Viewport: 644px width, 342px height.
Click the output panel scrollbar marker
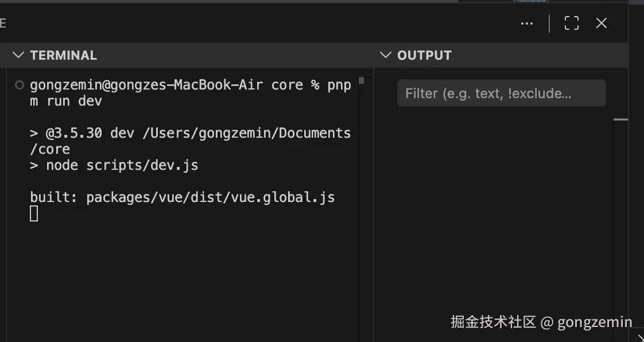620,119
